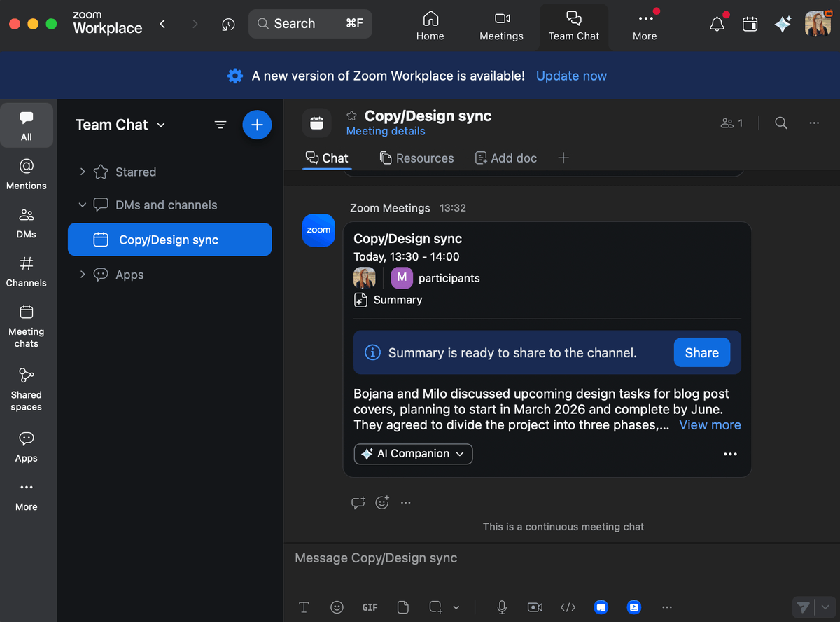Collapse the DMs and channels section

tap(83, 205)
